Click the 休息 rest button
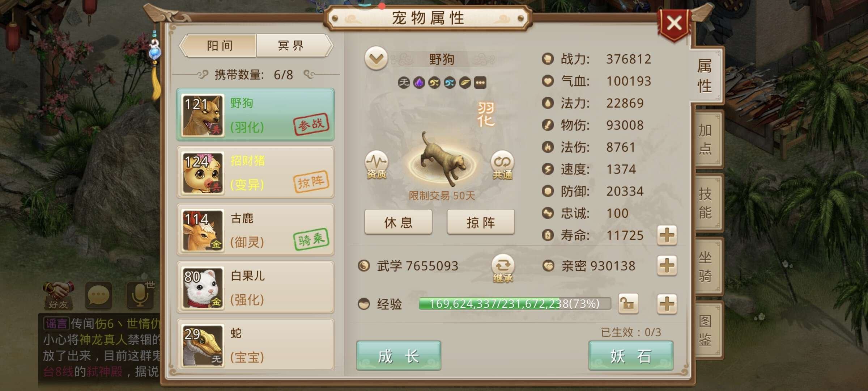This screenshot has width=868, height=391. 398,222
